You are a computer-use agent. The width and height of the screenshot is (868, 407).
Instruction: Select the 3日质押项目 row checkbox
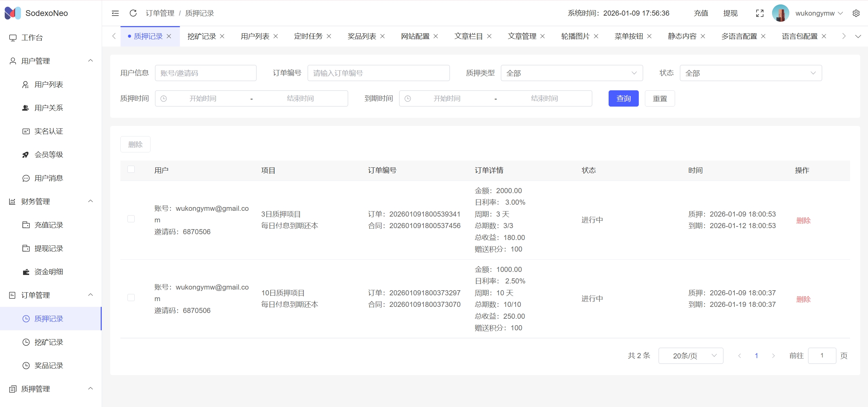tap(131, 219)
